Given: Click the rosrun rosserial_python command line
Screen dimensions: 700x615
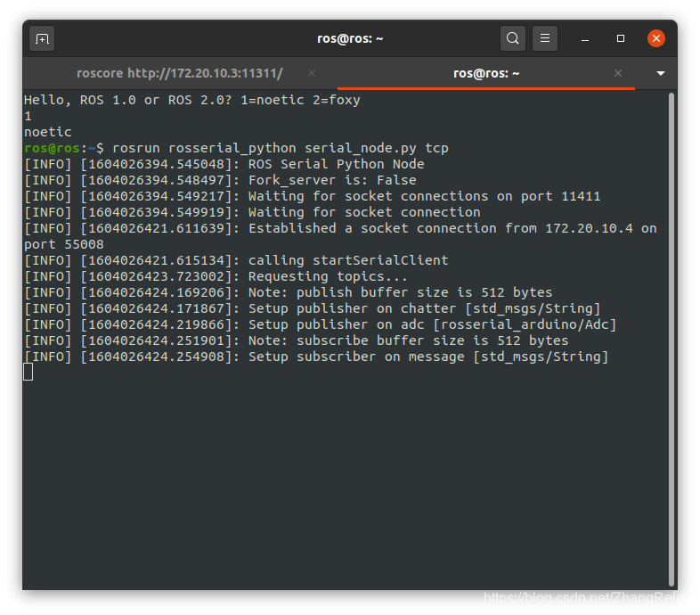Looking at the screenshot, I should pos(236,148).
